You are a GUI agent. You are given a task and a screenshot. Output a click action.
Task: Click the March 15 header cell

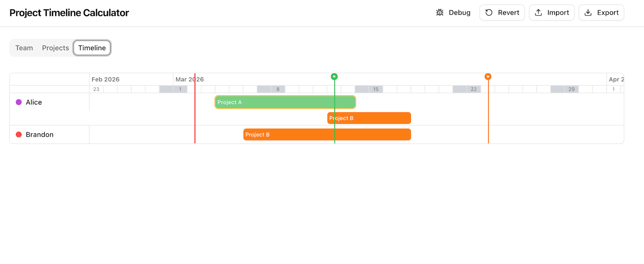376,89
